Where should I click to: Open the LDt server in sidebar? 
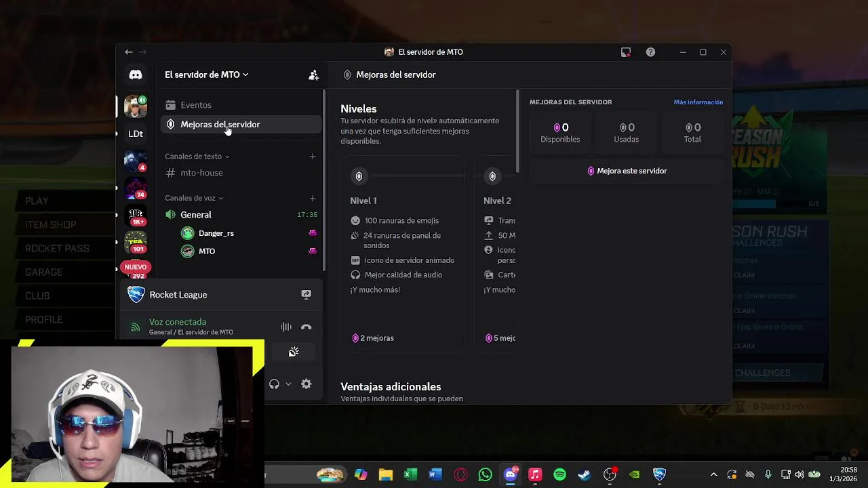pyautogui.click(x=136, y=134)
